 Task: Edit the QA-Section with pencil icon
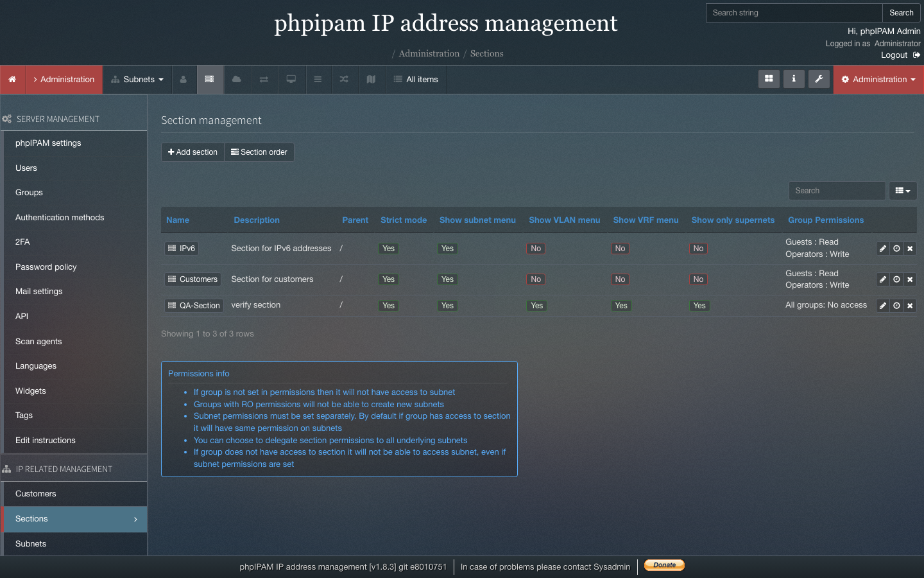click(883, 306)
